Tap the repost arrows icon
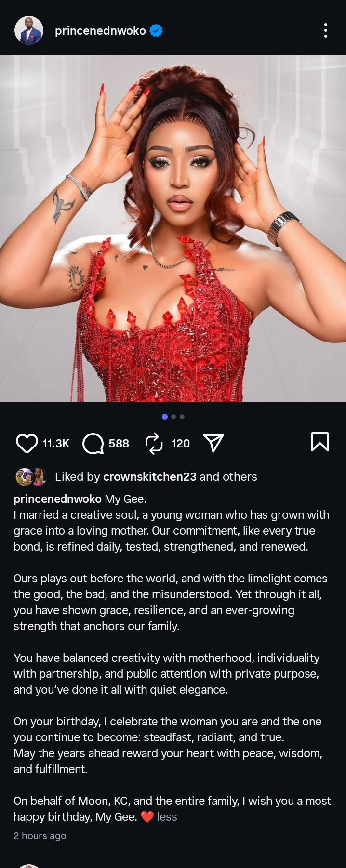 (x=154, y=443)
